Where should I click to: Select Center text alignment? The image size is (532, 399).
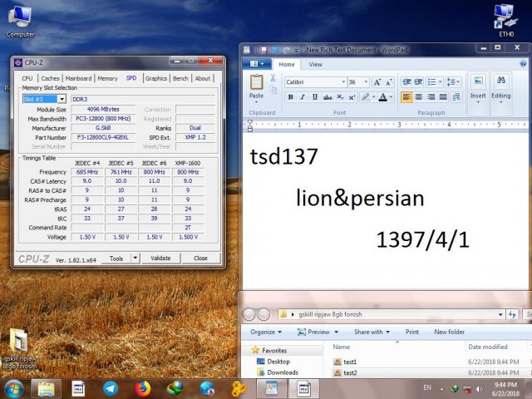point(419,97)
